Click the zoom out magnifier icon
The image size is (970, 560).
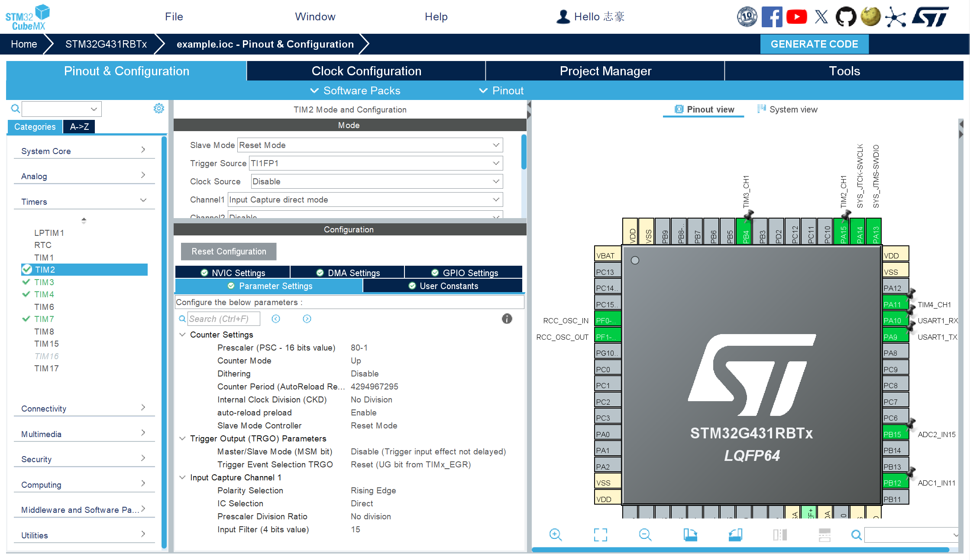click(645, 535)
